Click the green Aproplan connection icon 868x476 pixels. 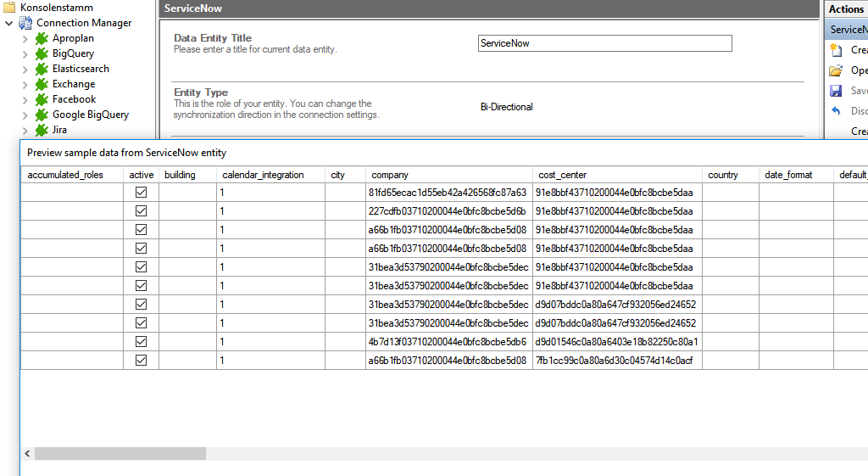pyautogui.click(x=42, y=39)
